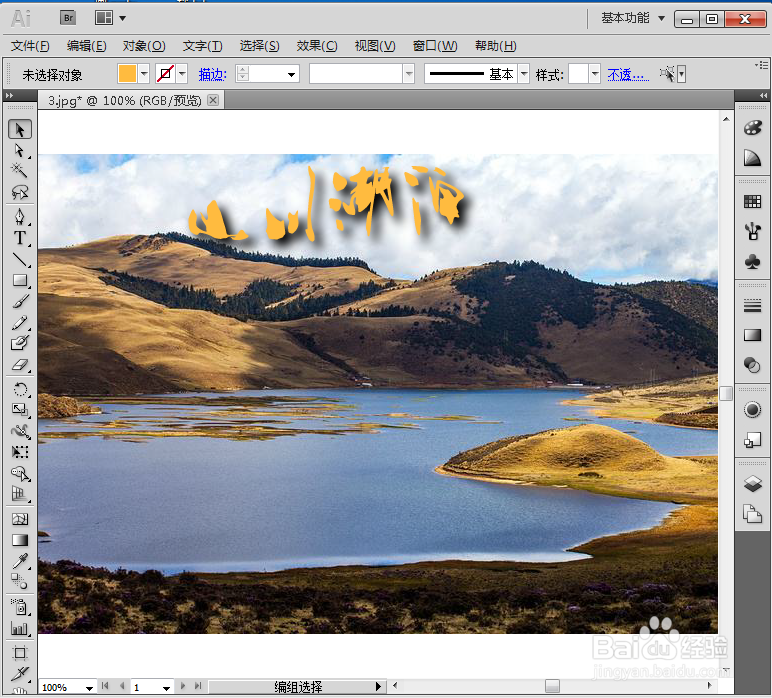Select the Shape Builder tool
Viewport: 772px width, 698px height.
click(20, 474)
